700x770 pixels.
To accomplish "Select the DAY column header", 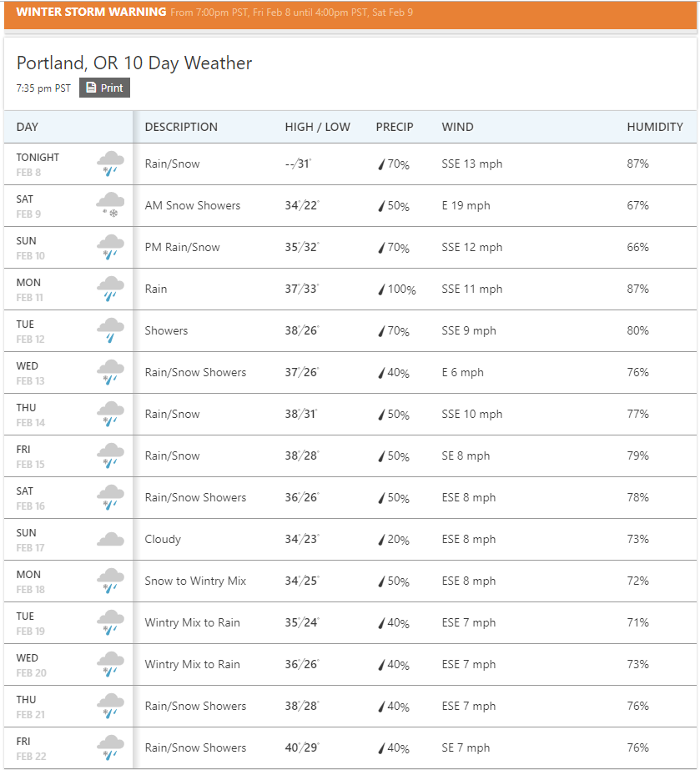I will click(28, 127).
